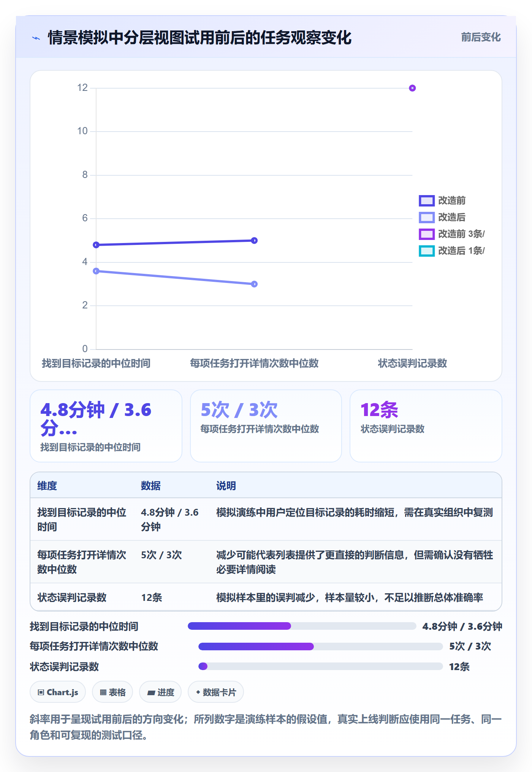This screenshot has width=532, height=772.
Task: Toggle the 改造后 legend entry
Action: click(442, 217)
